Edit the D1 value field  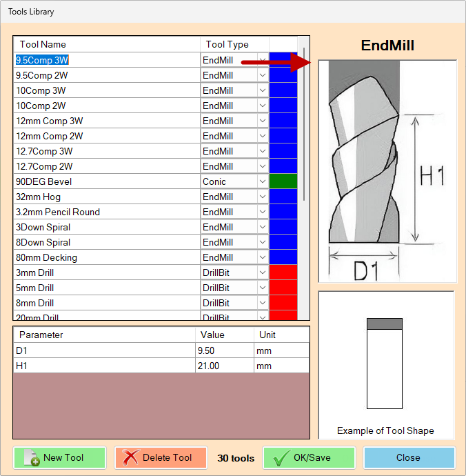pyautogui.click(x=223, y=350)
